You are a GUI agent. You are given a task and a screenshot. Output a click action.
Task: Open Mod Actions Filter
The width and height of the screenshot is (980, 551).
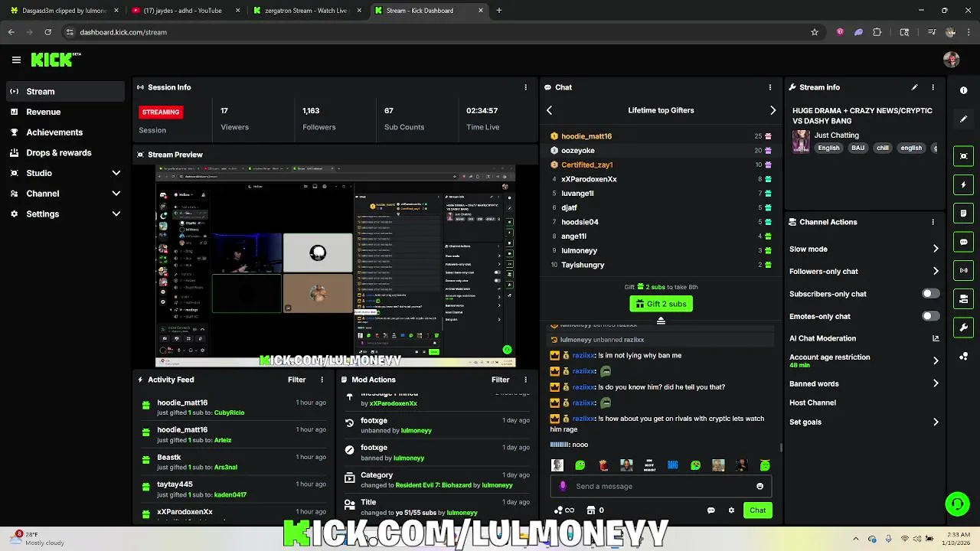click(500, 380)
